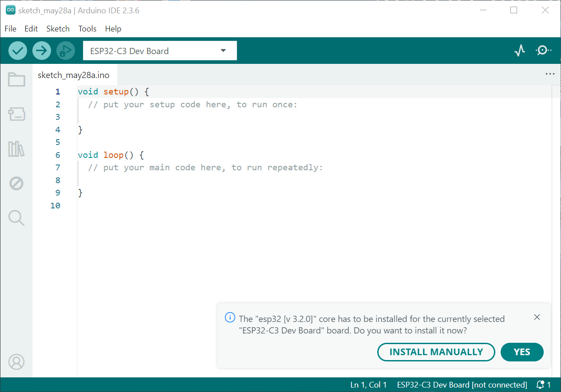Maximize the Arduino IDE window
Viewport: 561px width, 392px height.
click(514, 10)
